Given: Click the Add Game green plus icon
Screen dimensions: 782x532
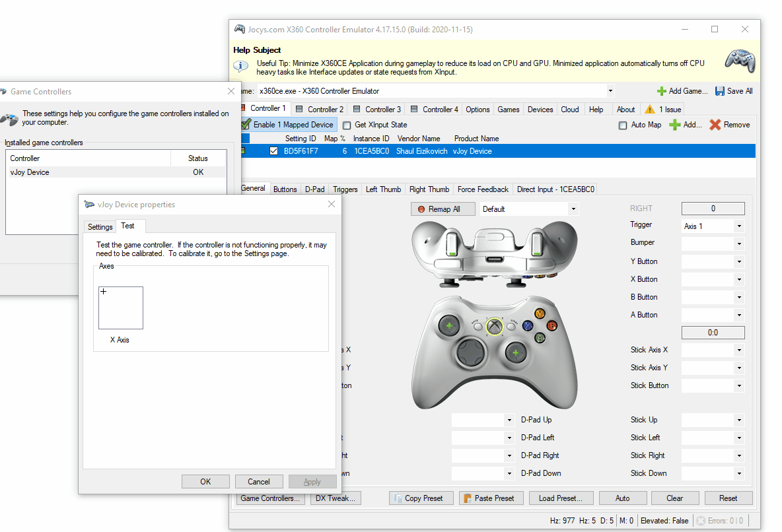Looking at the screenshot, I should pyautogui.click(x=661, y=91).
